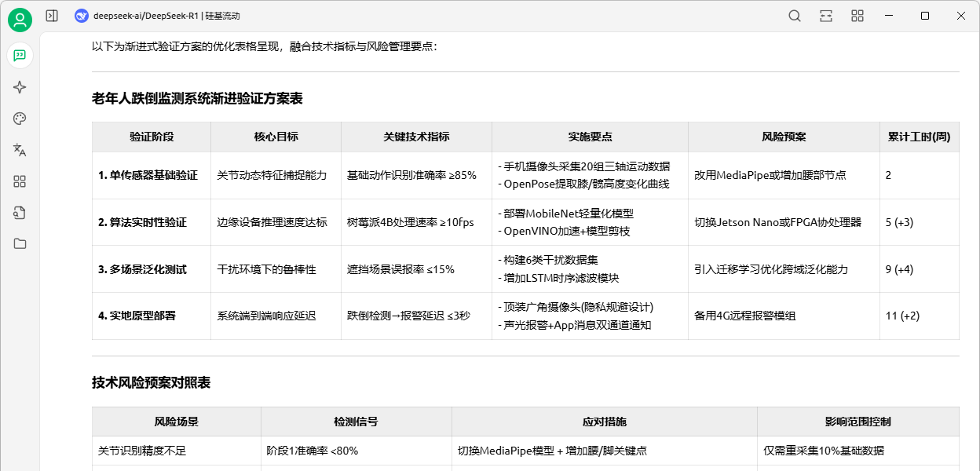Click the 阶段1准确率 <80% cell
This screenshot has width=980, height=471.
357,451
